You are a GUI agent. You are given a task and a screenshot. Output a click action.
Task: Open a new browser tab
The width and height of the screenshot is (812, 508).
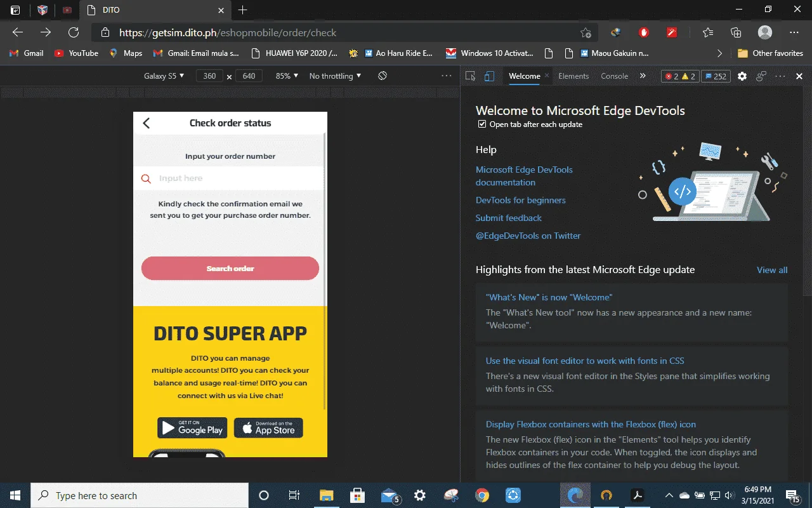(242, 10)
